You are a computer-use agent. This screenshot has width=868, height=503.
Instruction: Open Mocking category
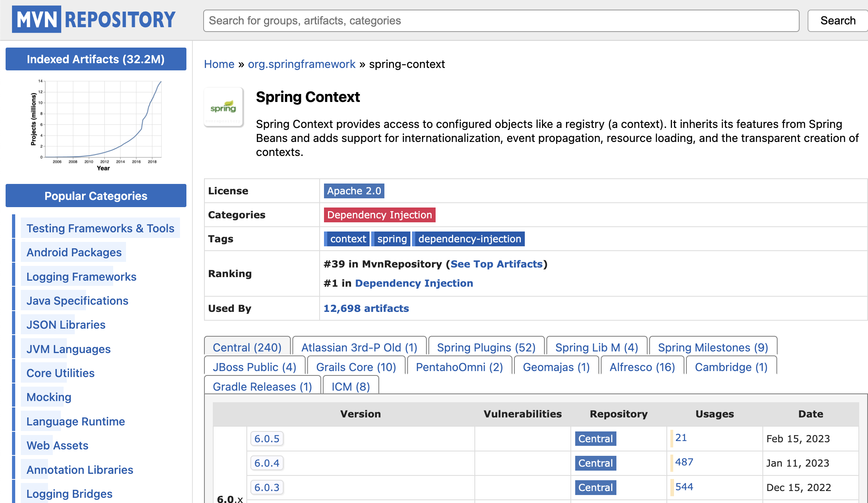coord(49,397)
